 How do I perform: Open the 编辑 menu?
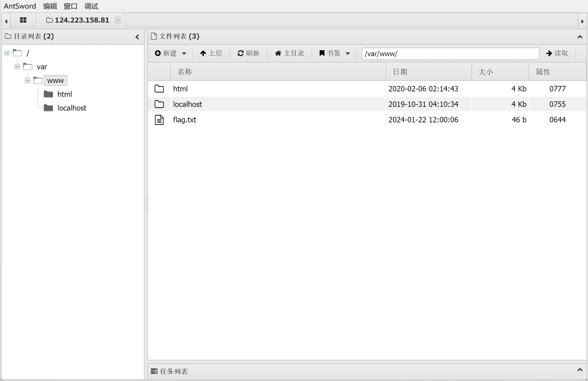click(x=50, y=6)
